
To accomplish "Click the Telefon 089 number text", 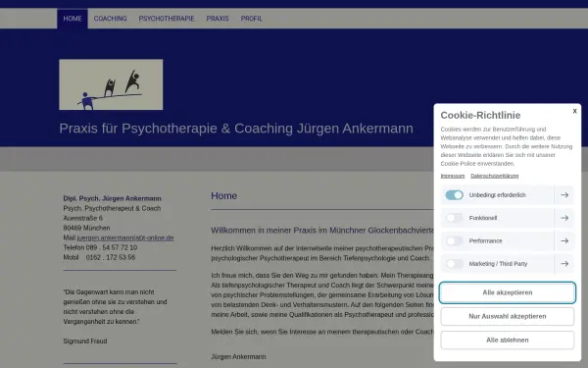I will 100,247.
